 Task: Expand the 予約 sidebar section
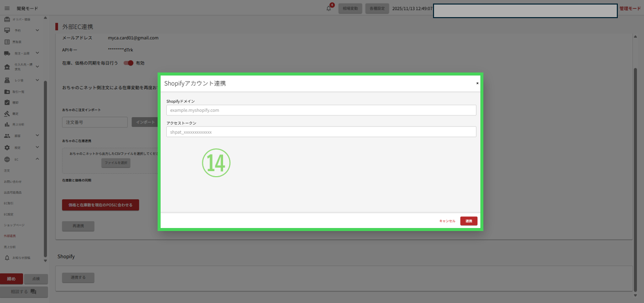pos(37,30)
